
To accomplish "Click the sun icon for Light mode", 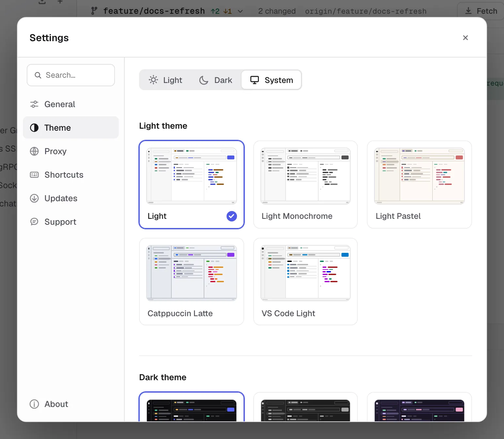I will (153, 80).
